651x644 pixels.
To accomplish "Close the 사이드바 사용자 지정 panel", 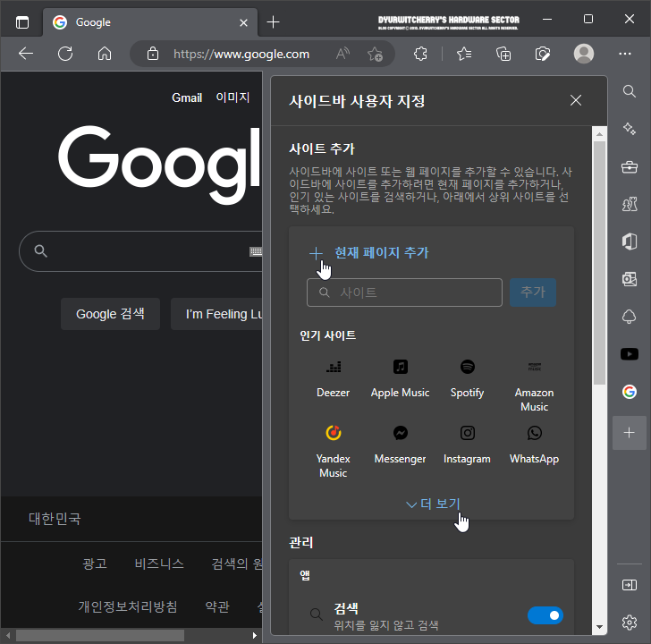I will 576,100.
